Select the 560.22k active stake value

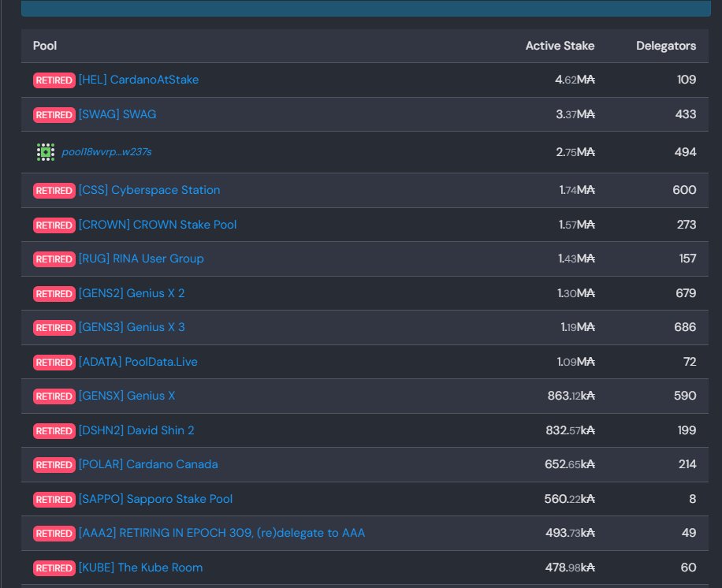point(570,499)
